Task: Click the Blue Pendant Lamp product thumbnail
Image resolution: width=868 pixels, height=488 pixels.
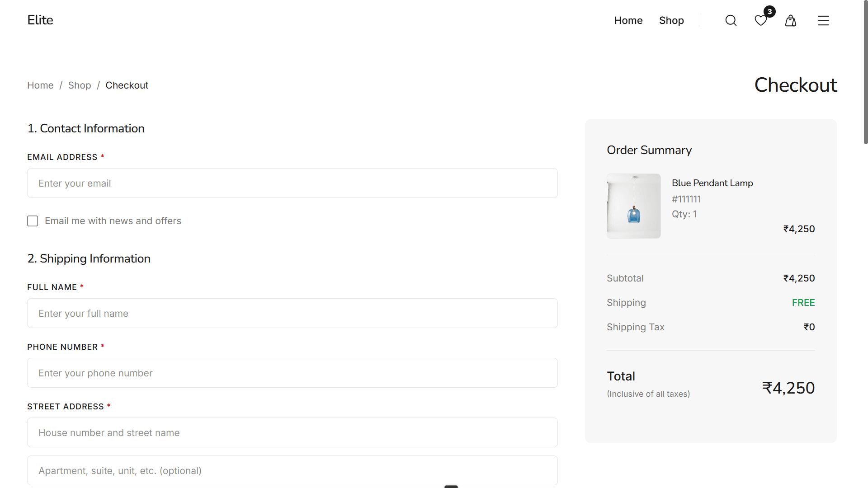Action: coord(634,206)
